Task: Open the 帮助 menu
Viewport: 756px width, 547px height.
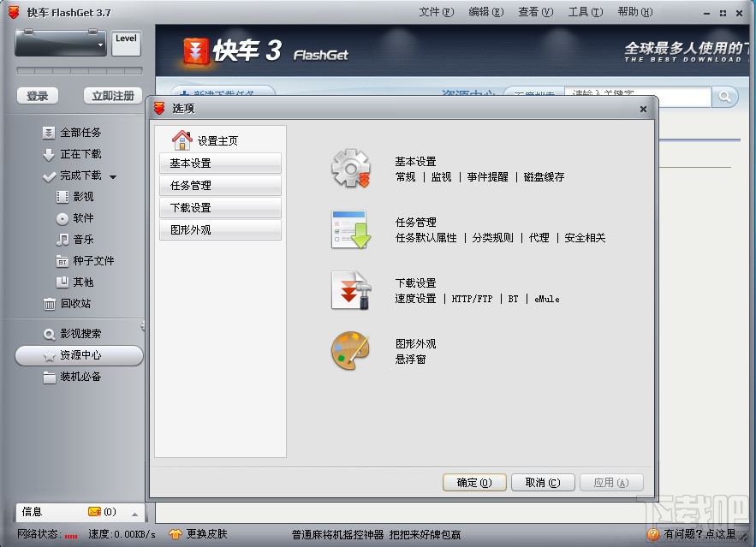Action: click(639, 12)
